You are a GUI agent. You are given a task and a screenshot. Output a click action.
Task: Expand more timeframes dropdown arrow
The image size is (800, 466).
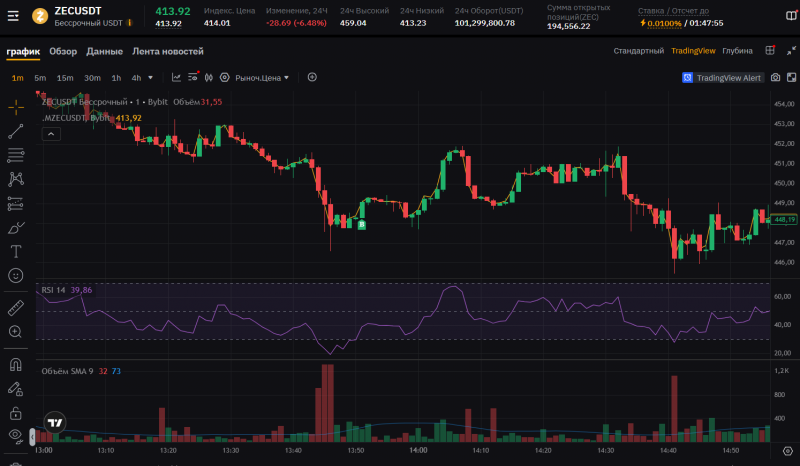click(151, 78)
